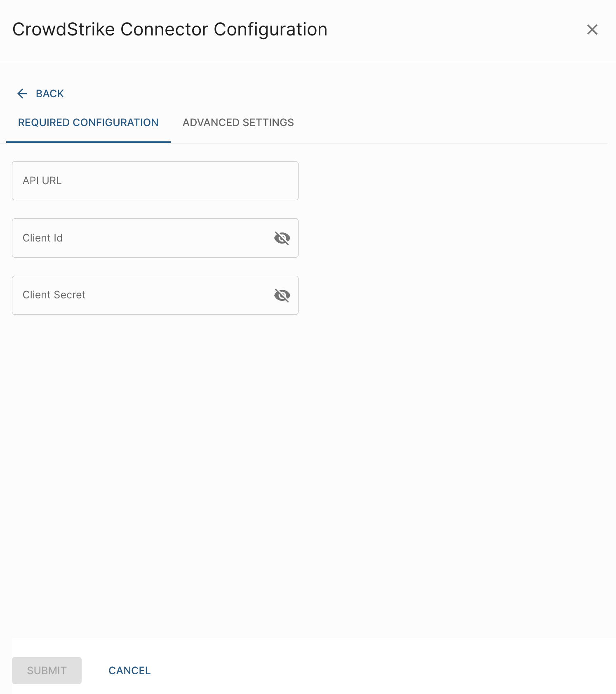Show the hidden Client Id value
This screenshot has height=694, width=616.
pos(282,238)
